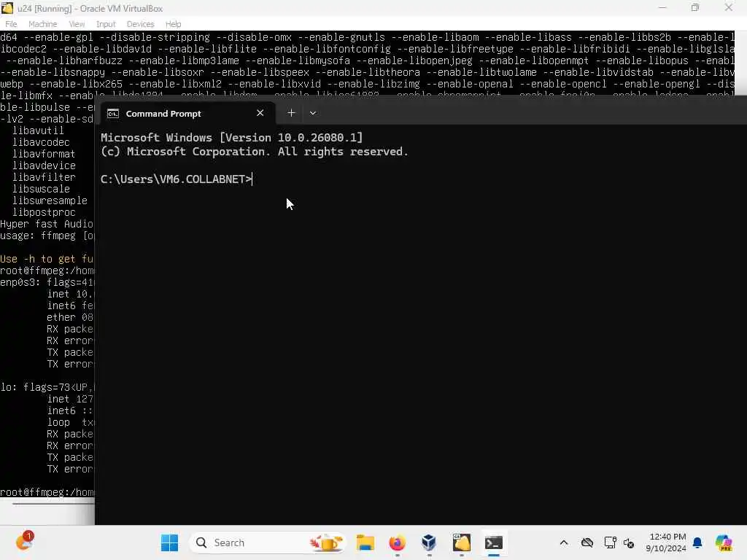The width and height of the screenshot is (747, 560).
Task: Click libpostproc in the VM terminal
Action: click(44, 212)
